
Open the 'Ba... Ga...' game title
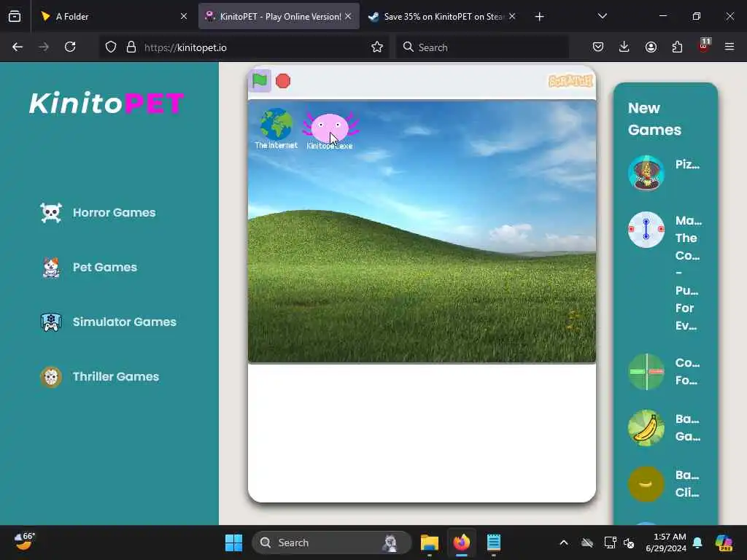tap(687, 427)
